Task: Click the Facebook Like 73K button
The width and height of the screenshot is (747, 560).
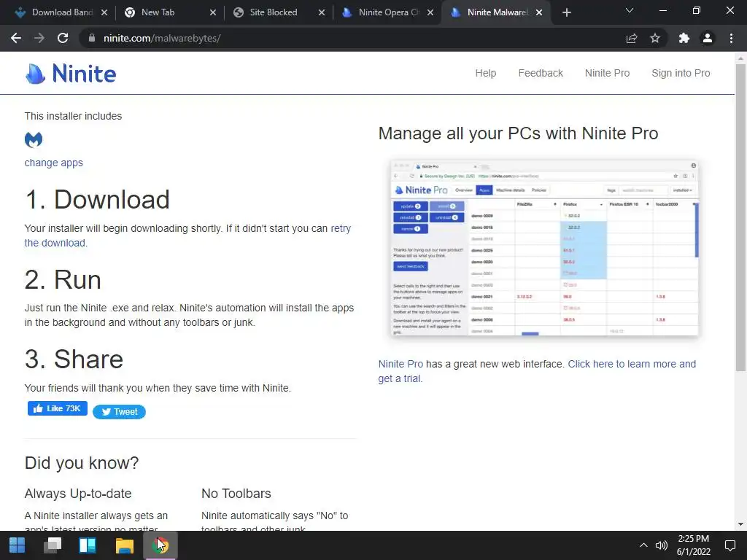Action: pyautogui.click(x=57, y=408)
